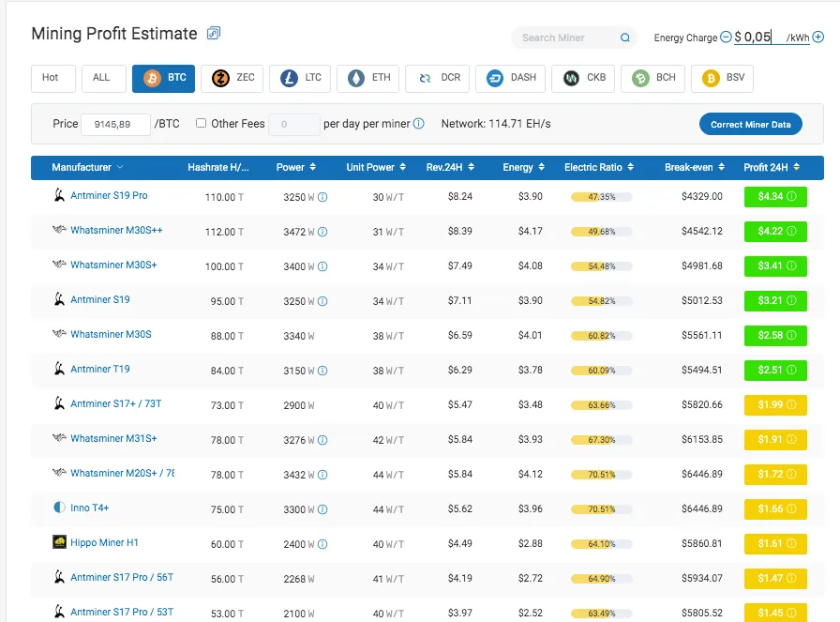Show power info for Whatsminer M31S+
Image resolution: width=840 pixels, height=622 pixels.
322,440
